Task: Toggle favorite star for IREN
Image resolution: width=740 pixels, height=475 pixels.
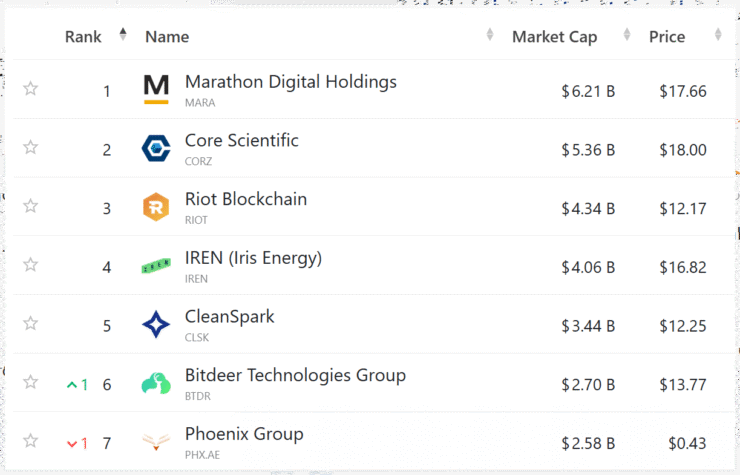Action: tap(31, 264)
